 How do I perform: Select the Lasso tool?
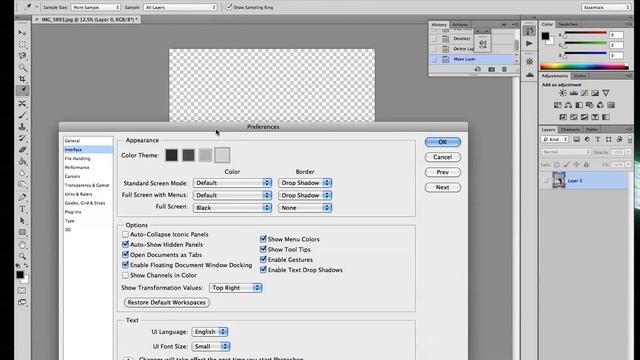[x=22, y=56]
